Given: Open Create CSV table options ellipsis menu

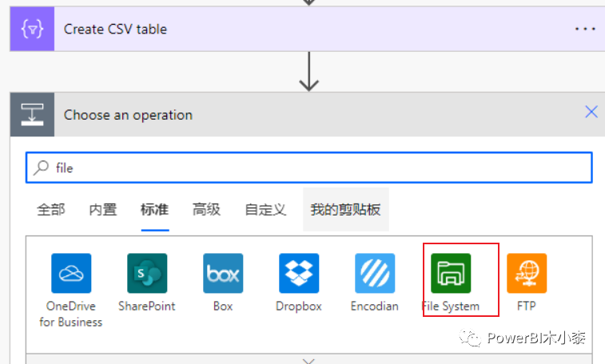Looking at the screenshot, I should (x=585, y=29).
